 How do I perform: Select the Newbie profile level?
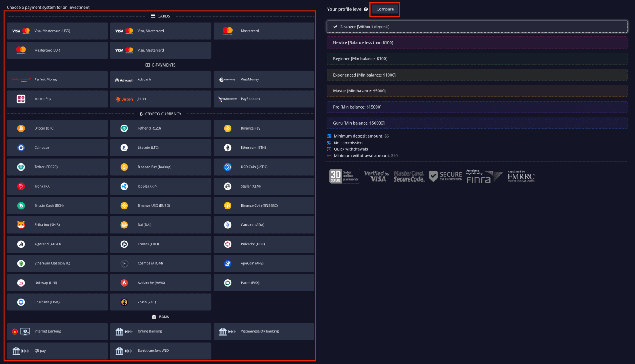(x=477, y=43)
